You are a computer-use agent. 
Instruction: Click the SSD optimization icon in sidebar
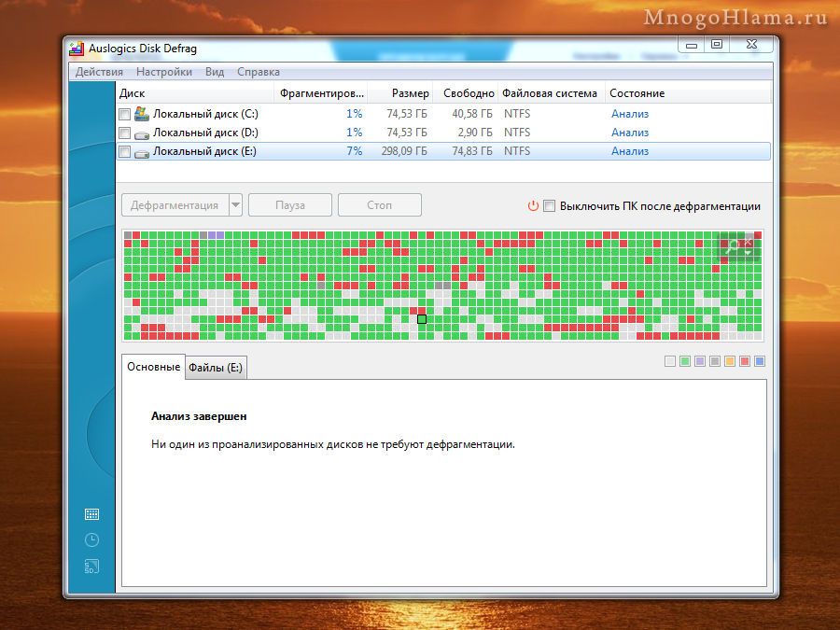(x=91, y=566)
